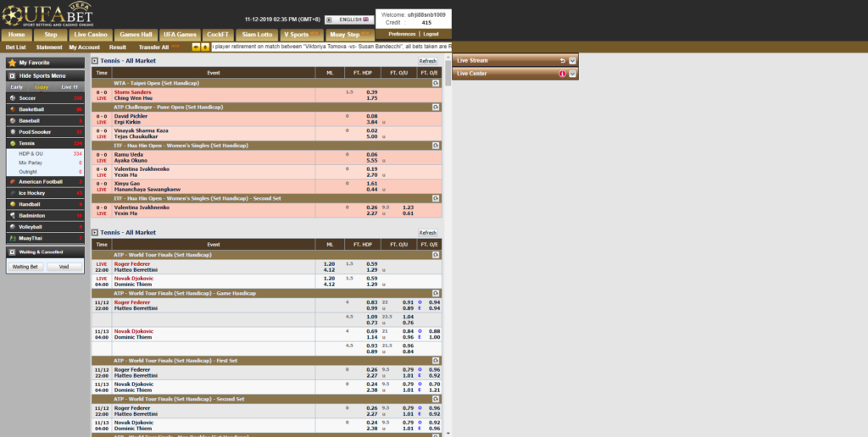Refresh ATP World Tour Finals First Set icon

tap(436, 361)
